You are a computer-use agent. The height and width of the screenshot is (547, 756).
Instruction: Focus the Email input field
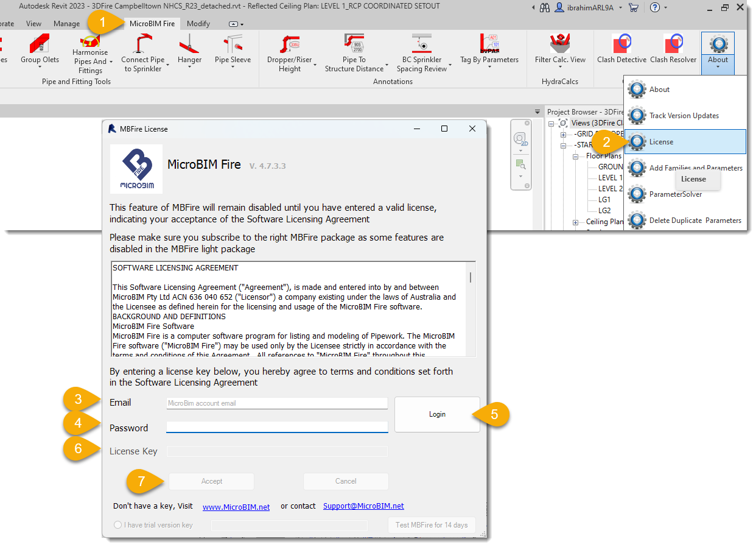point(277,403)
